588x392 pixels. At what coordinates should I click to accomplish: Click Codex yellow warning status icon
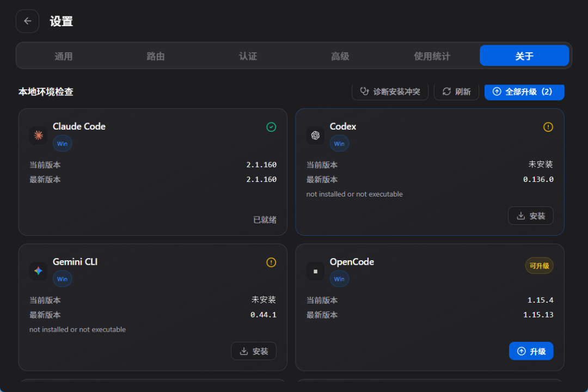[x=548, y=127]
